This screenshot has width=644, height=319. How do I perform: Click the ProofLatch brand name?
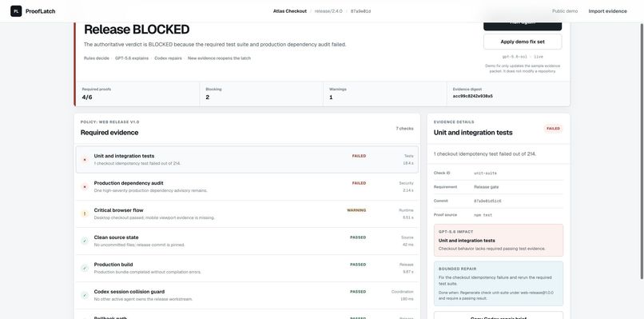tap(40, 11)
